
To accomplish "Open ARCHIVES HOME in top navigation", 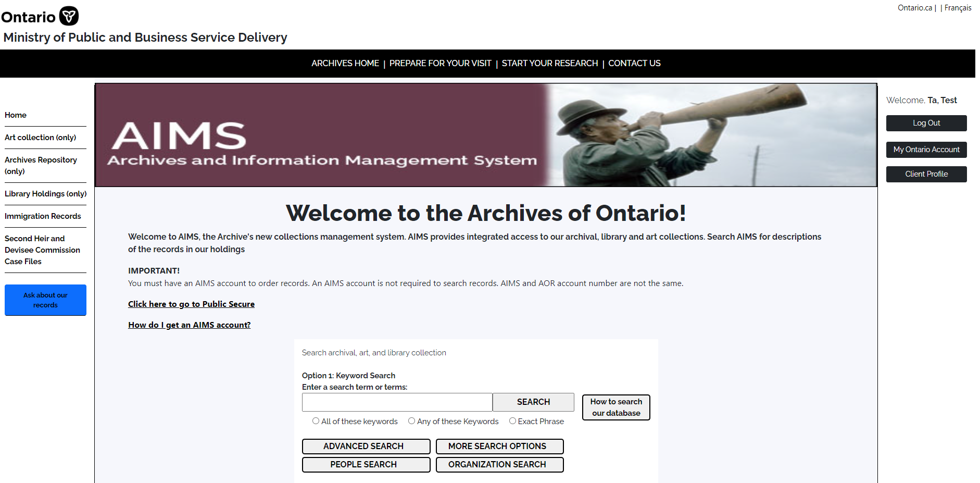I will tap(345, 63).
